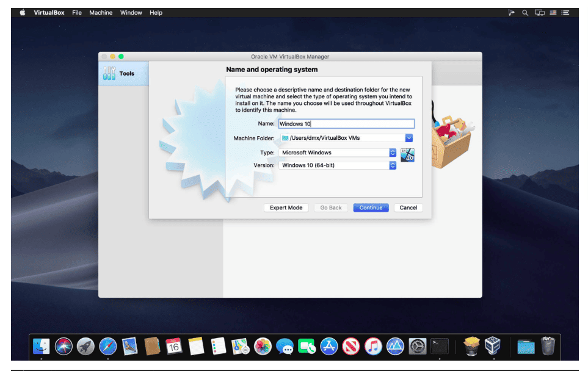This screenshot has height=371, width=588.
Task: Open the Machine menu
Action: click(x=101, y=13)
